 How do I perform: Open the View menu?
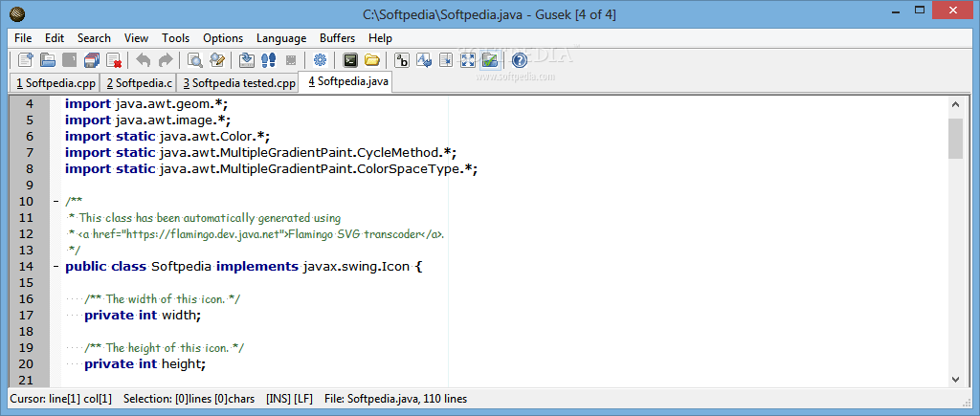point(136,38)
